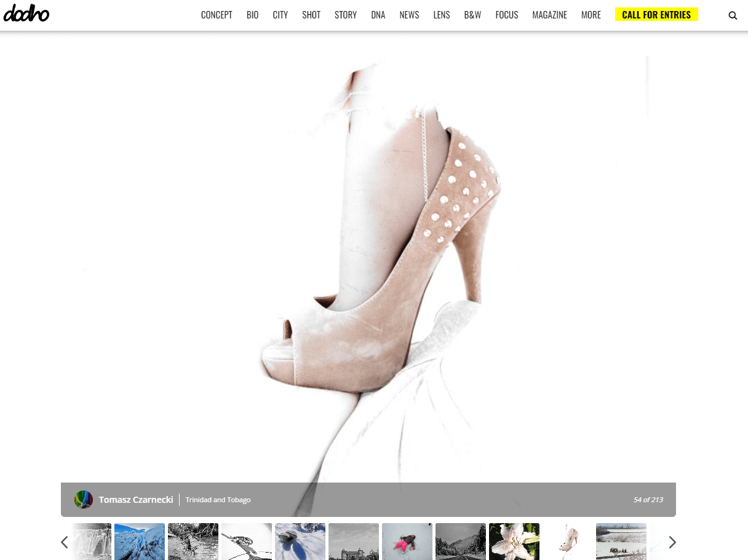This screenshot has width=748, height=560.
Task: Open the search icon in the header
Action: pyautogui.click(x=733, y=15)
